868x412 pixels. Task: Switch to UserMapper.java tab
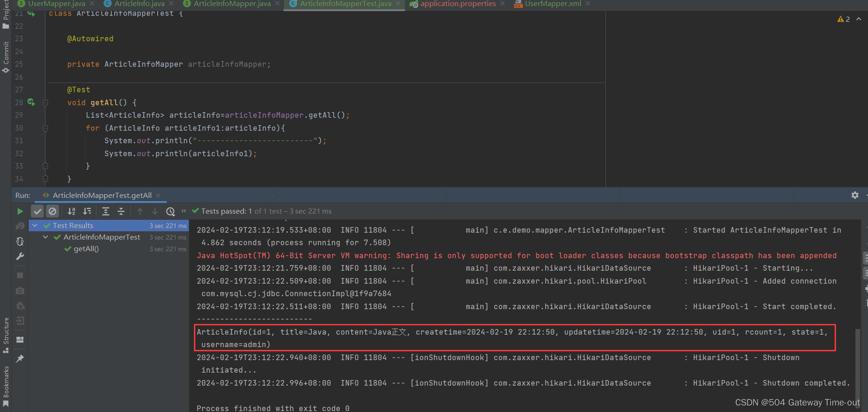[57, 4]
